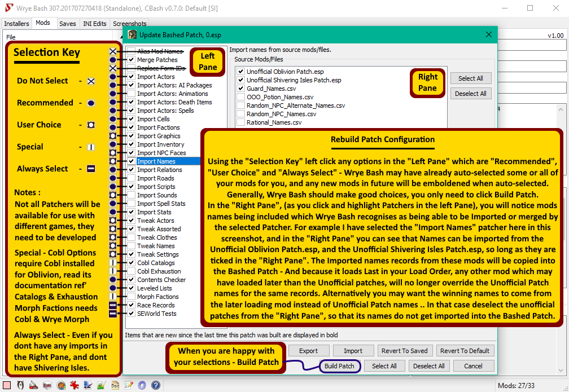This screenshot has height=392, width=569.
Task: Select the Mods tab
Action: click(x=43, y=23)
